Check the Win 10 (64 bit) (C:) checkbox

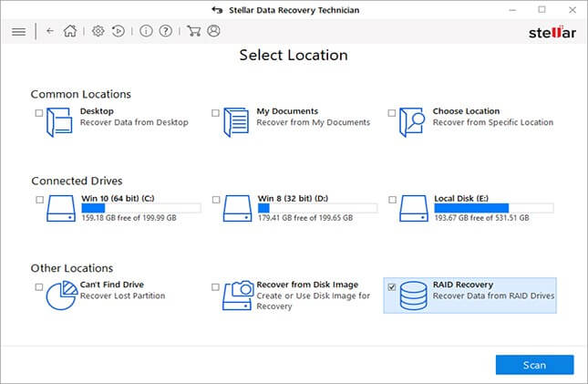40,200
